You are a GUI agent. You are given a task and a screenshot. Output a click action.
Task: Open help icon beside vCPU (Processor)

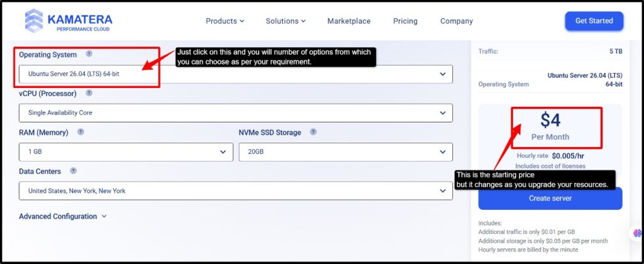(89, 93)
